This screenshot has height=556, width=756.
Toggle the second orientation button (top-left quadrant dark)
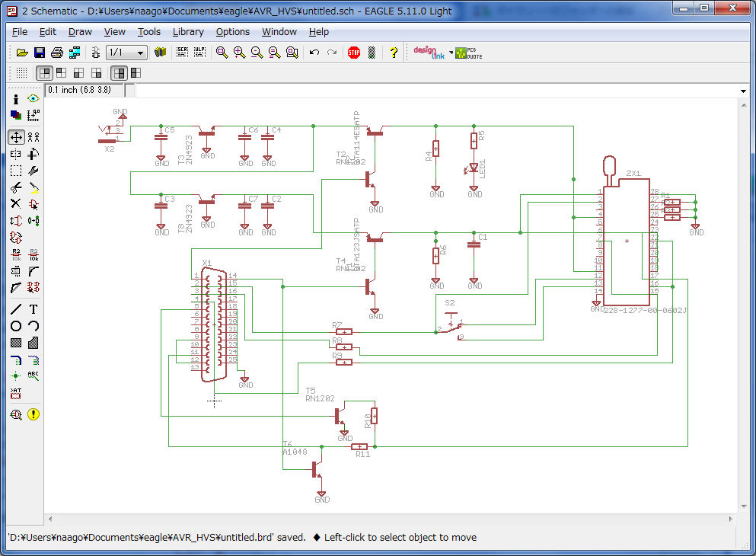(61, 73)
